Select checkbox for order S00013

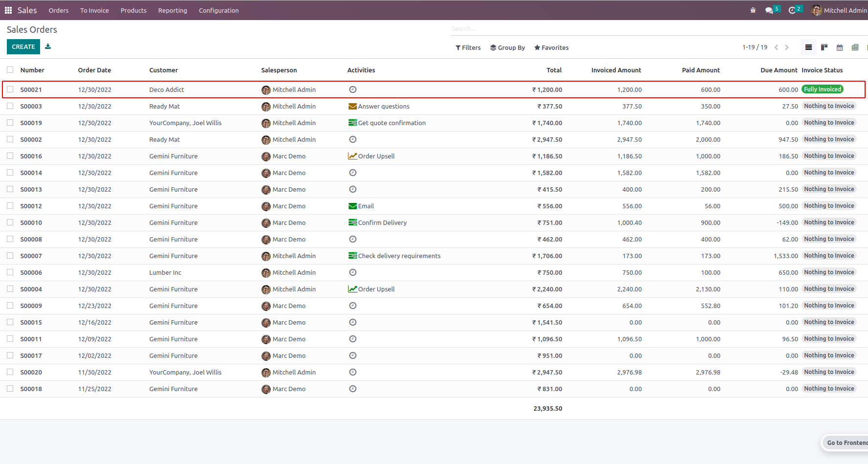[x=10, y=189]
